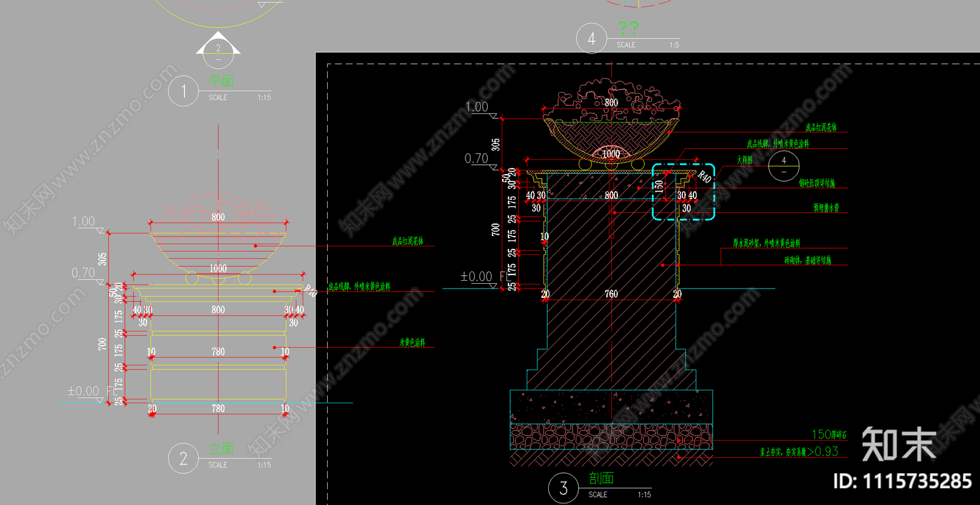
Task: Click the cyan dashed detail boundary box
Action: coord(684,192)
